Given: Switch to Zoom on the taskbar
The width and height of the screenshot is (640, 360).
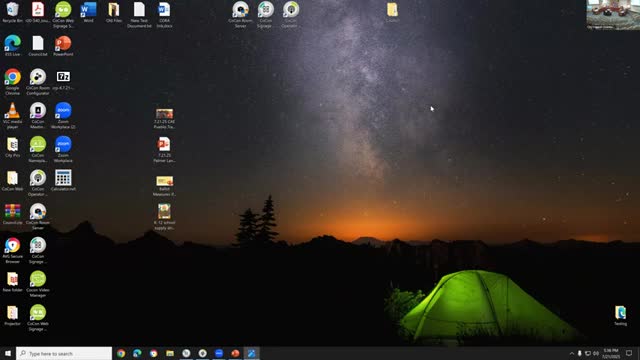Looking at the screenshot, I should (x=219, y=353).
